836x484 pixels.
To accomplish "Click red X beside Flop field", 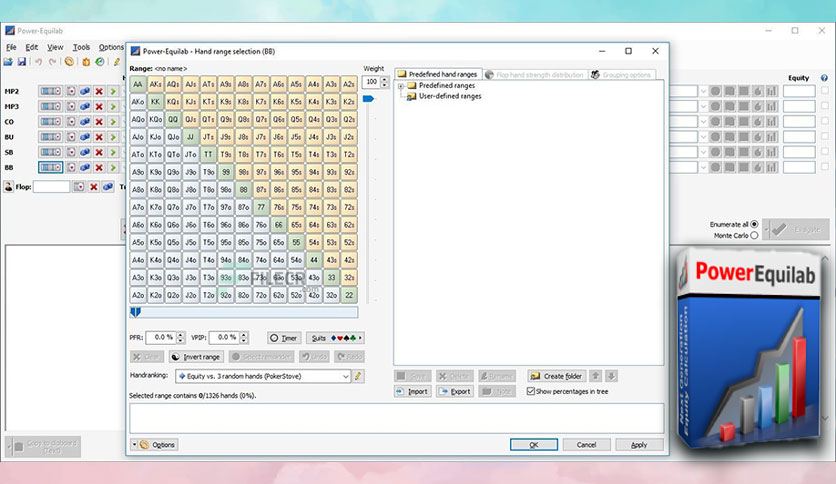I will (x=94, y=187).
